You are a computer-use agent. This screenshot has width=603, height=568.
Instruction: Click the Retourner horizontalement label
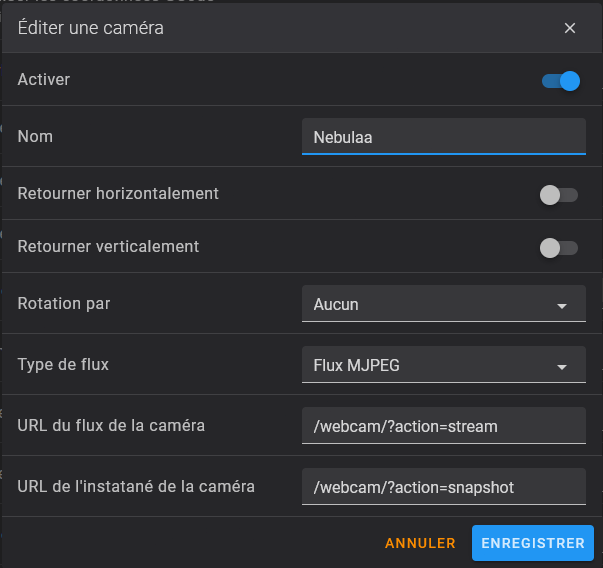click(118, 193)
